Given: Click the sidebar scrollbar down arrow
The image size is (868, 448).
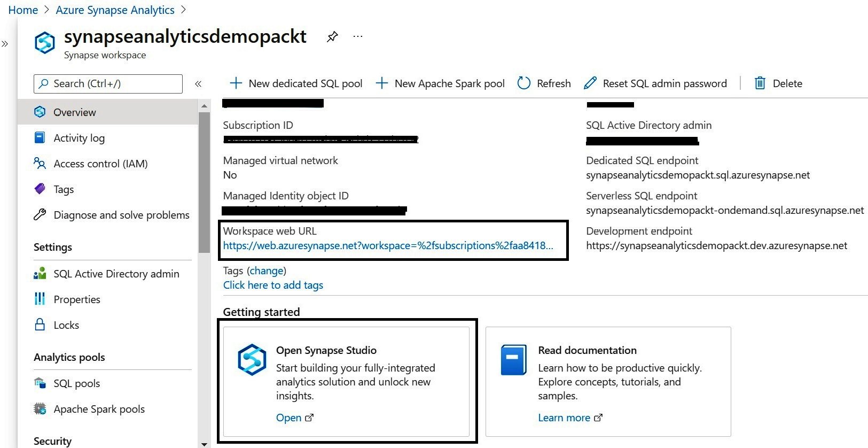Looking at the screenshot, I should (x=204, y=444).
